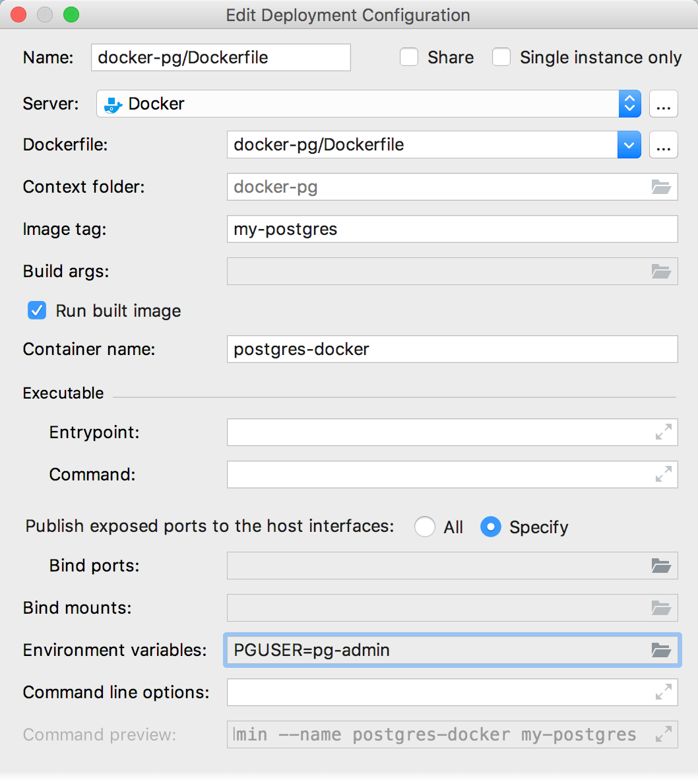Open the Dockerfile browse dialog
Screen dimensions: 698x784
(664, 145)
